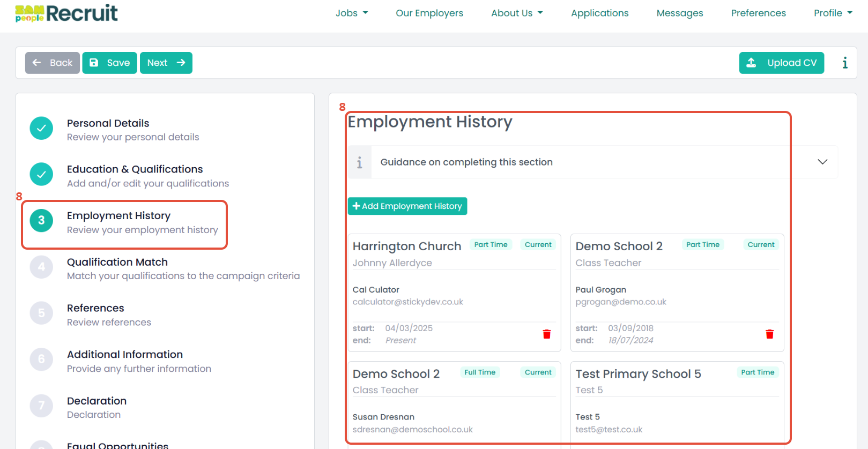Open Messages from the navigation bar
The width and height of the screenshot is (868, 449).
[679, 13]
